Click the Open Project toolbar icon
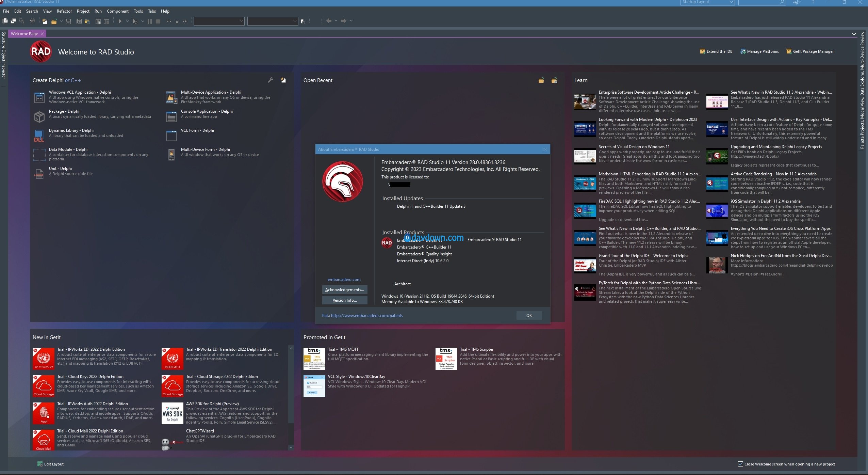 pos(87,21)
